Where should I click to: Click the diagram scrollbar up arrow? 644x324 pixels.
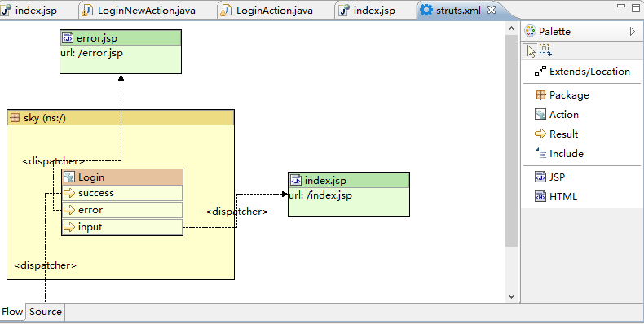511,28
